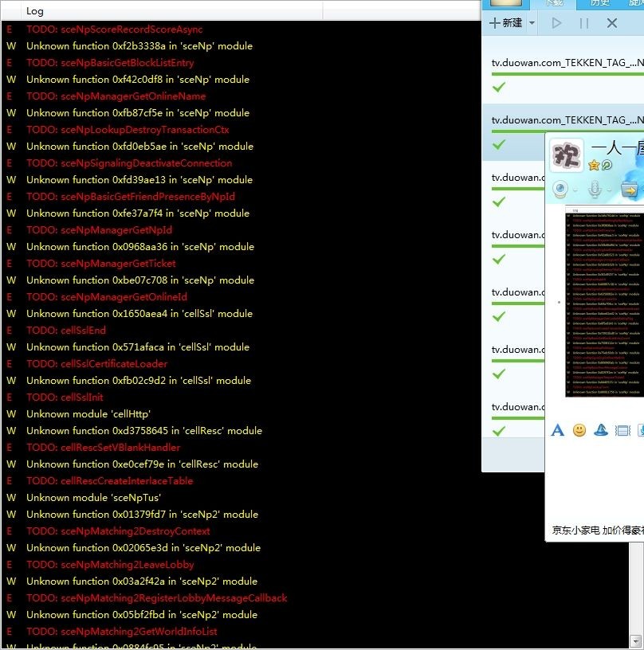This screenshot has width=644, height=650.
Task: Start video call with webcam icon
Action: [560, 190]
